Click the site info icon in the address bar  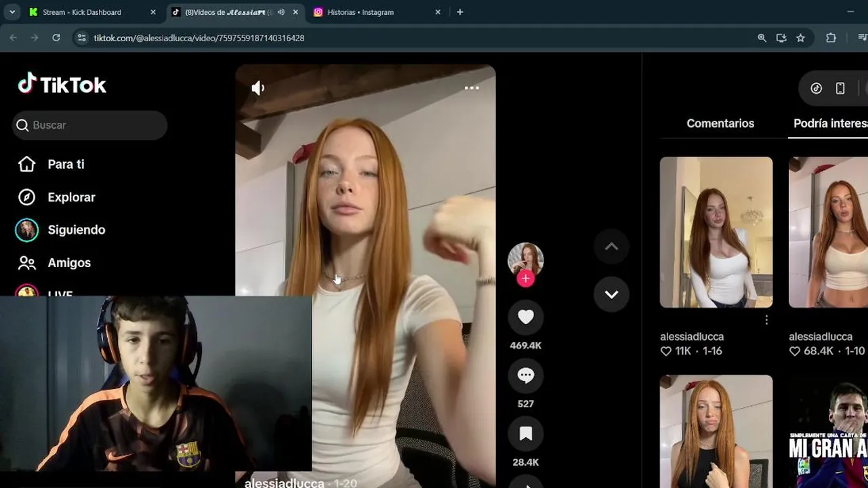82,38
